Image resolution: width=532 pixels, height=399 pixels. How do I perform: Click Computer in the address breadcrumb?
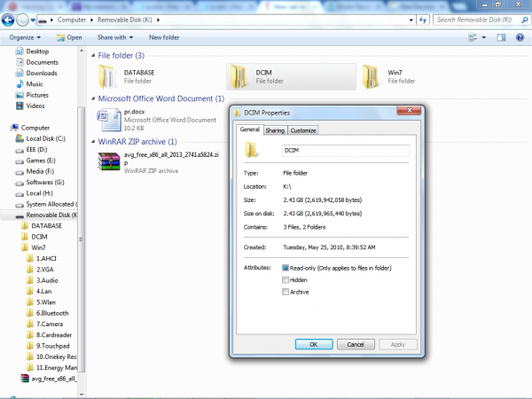click(x=72, y=20)
